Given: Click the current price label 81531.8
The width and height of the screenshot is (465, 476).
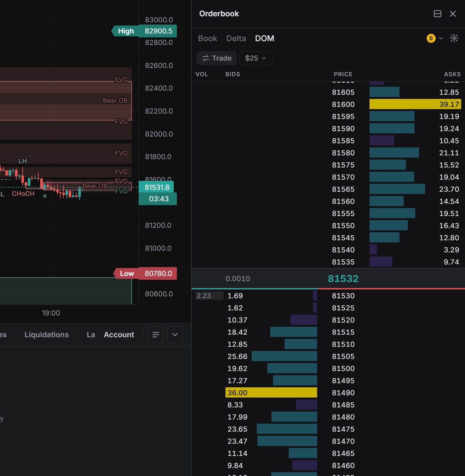Looking at the screenshot, I should pos(156,187).
